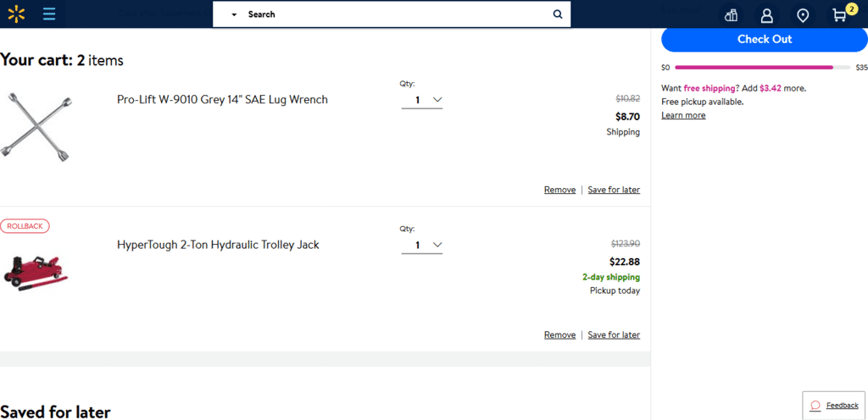Click the Saved for later heading
This screenshot has width=868, height=420.
click(55, 412)
